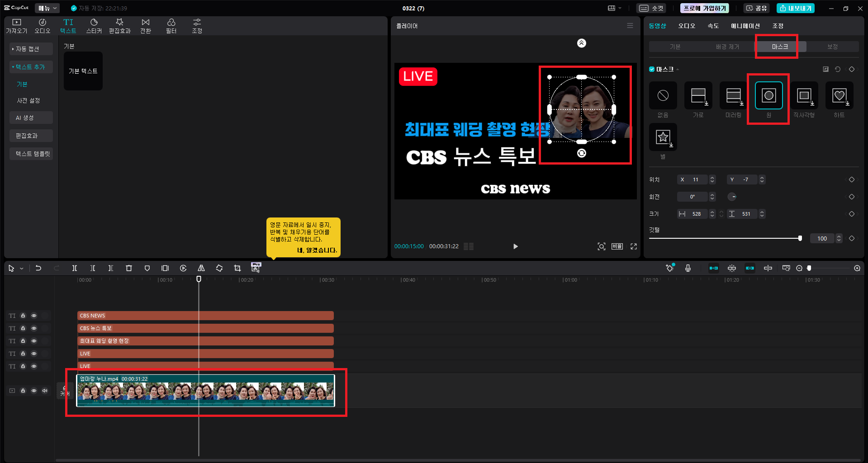The width and height of the screenshot is (868, 463).
Task: Open the 스티커 stickers panel
Action: (94, 26)
